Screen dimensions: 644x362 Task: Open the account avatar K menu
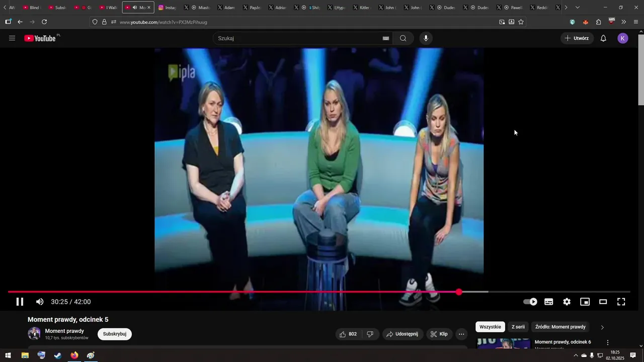point(623,38)
